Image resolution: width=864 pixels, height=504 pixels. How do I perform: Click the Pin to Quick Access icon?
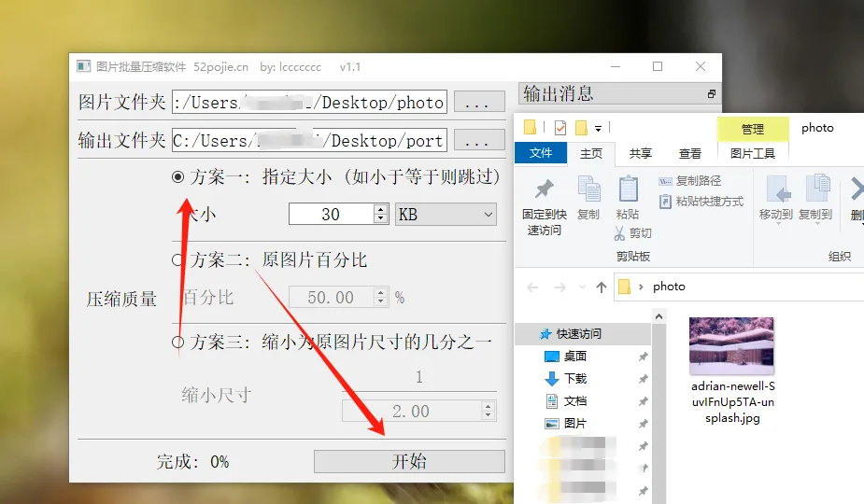(x=543, y=191)
